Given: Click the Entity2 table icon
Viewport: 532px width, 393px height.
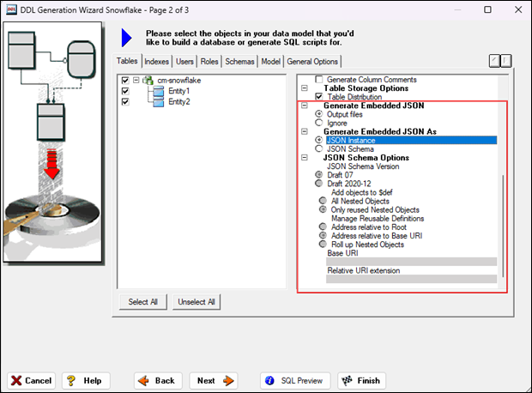Looking at the screenshot, I should click(159, 102).
